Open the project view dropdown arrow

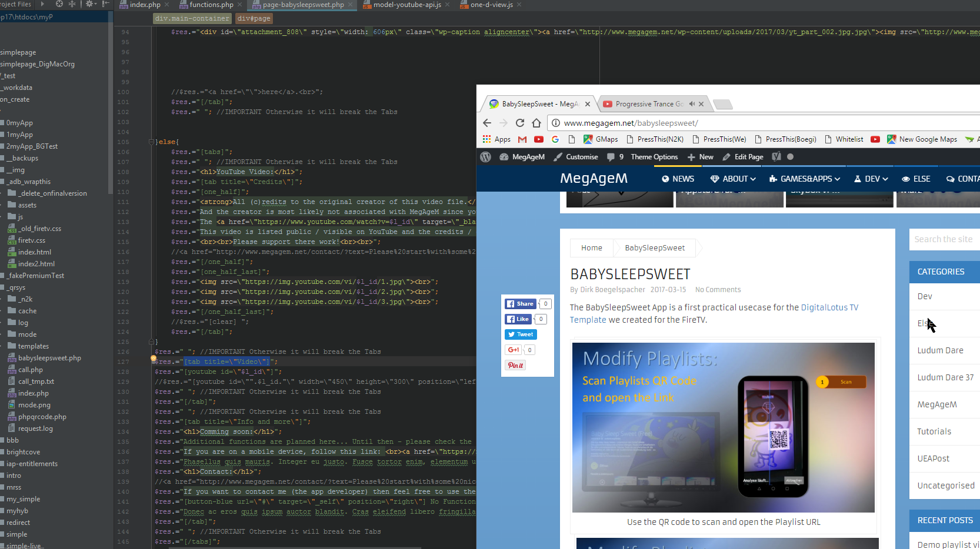click(42, 4)
